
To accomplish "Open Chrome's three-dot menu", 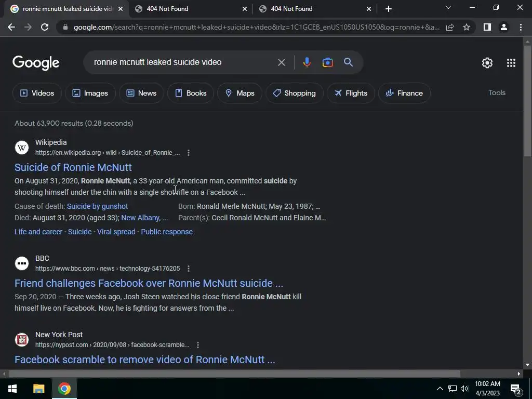I will tap(521, 27).
